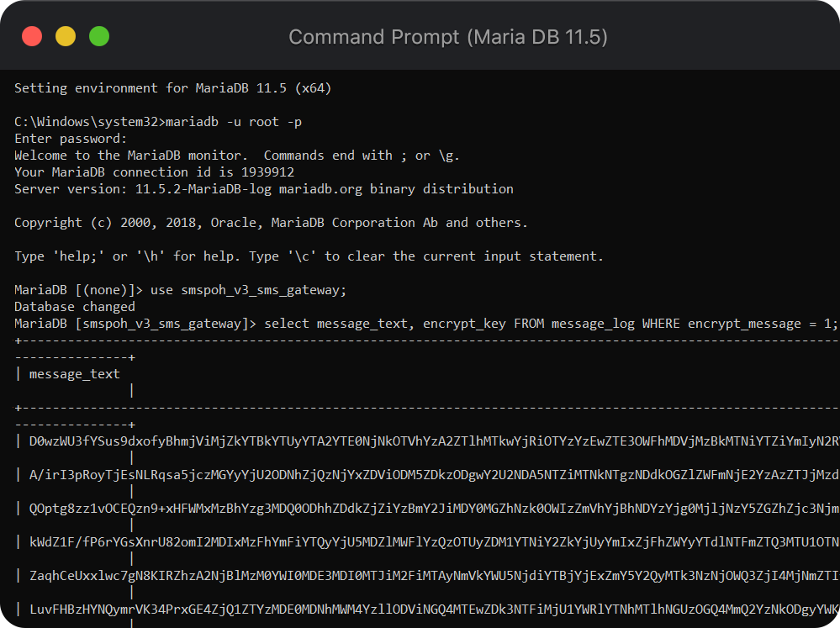840x628 pixels.
Task: Maximize the window using the green button
Action: point(99,36)
